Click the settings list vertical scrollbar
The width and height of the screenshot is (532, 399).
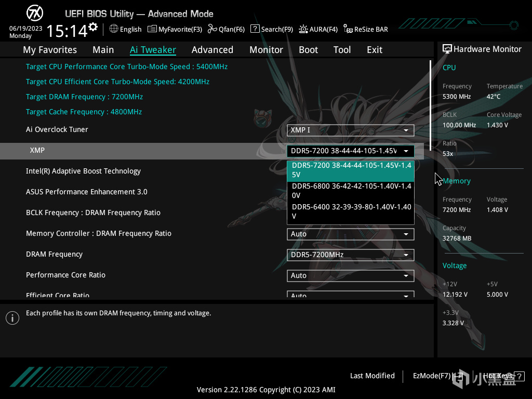(430, 105)
